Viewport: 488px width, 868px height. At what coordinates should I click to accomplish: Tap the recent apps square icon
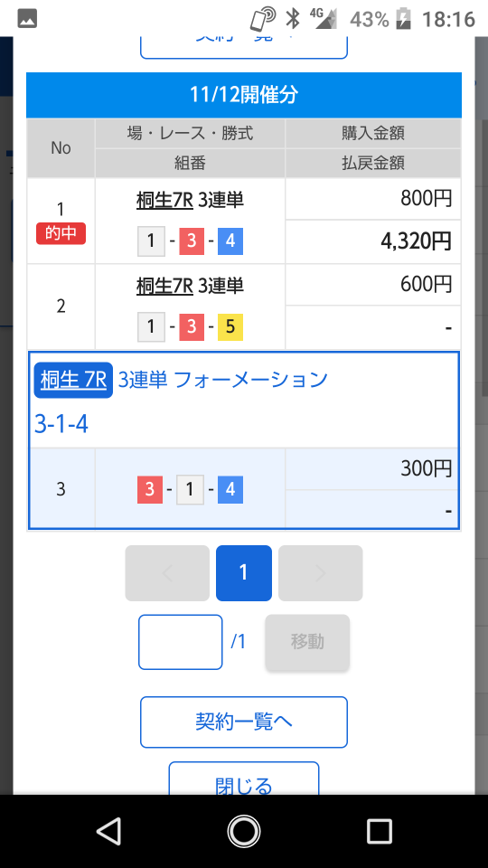380,831
